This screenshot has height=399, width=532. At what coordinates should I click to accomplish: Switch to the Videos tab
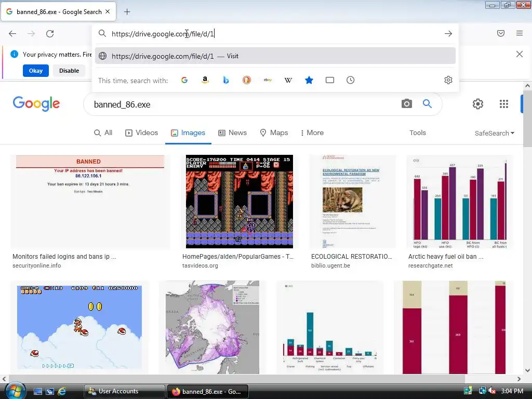coord(141,132)
